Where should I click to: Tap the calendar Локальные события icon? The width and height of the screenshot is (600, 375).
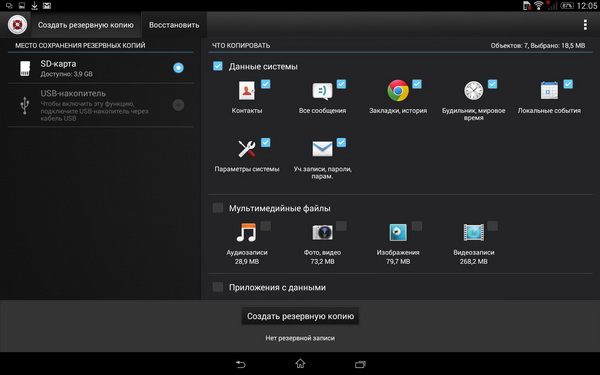(x=549, y=91)
